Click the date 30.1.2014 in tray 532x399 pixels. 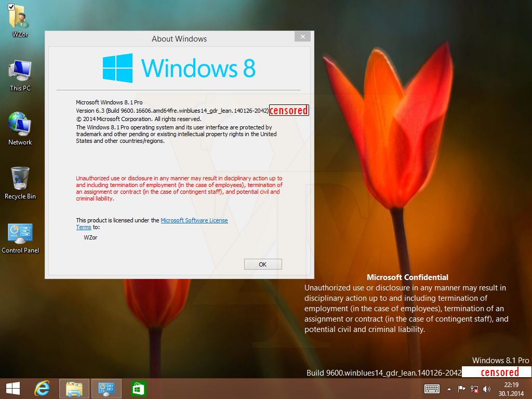pyautogui.click(x=511, y=394)
